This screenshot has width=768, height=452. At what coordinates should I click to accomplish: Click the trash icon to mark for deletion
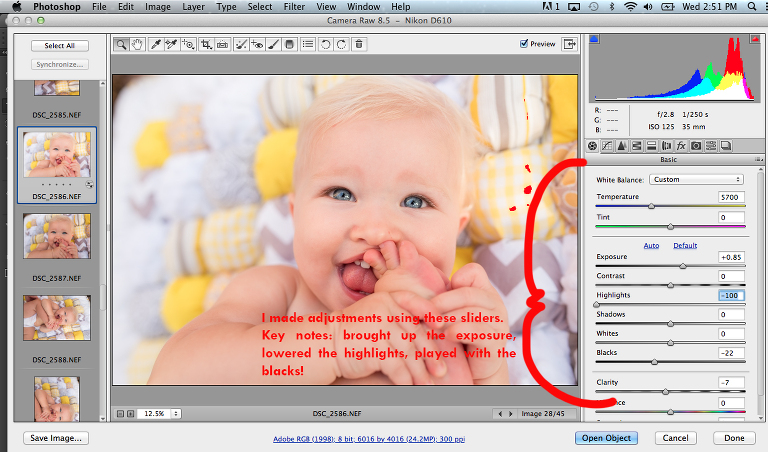point(359,45)
